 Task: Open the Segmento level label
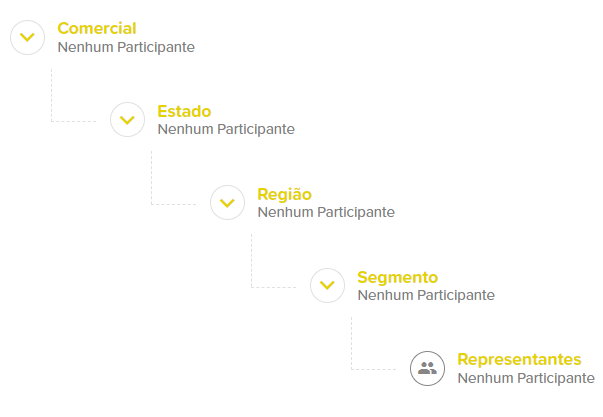(x=397, y=277)
